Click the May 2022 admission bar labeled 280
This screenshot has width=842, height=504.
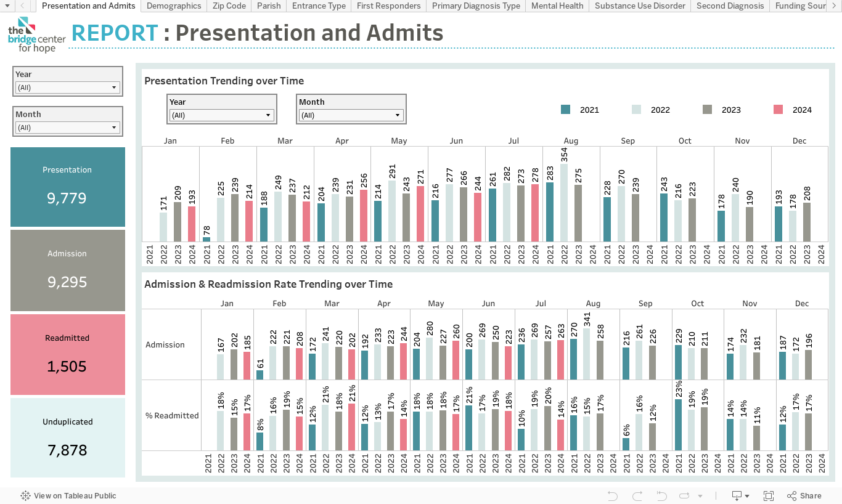coord(429,359)
